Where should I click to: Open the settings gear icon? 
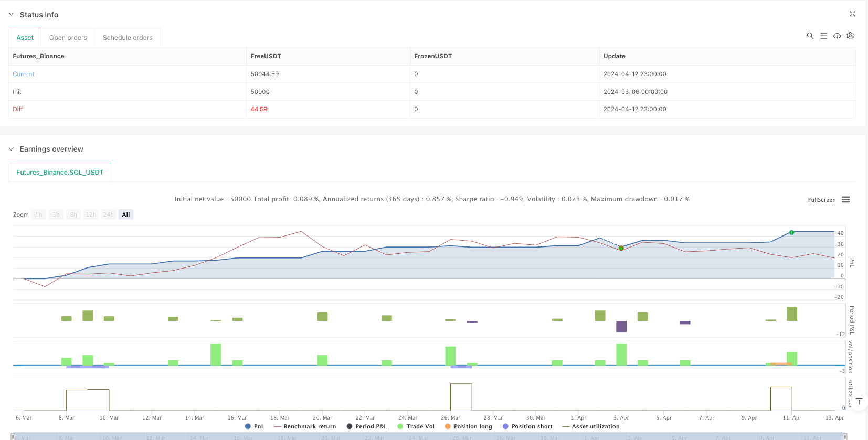[850, 36]
